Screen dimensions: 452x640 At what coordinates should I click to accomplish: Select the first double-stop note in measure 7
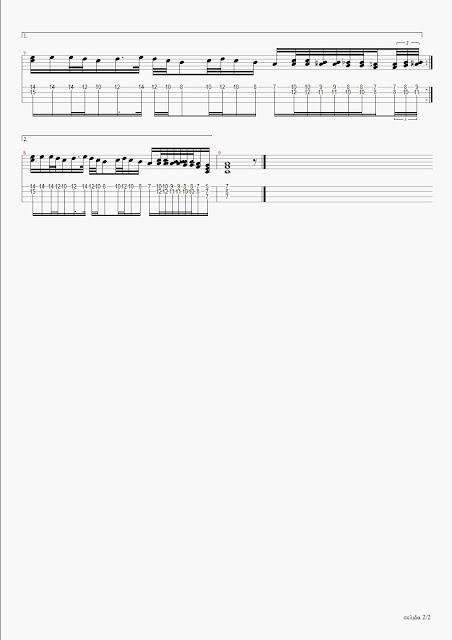pos(33,59)
